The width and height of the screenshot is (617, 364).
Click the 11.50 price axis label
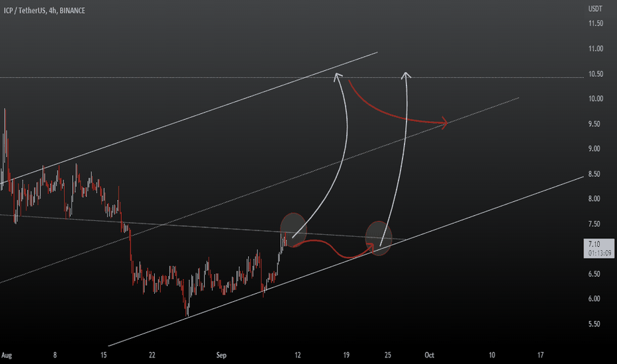[595, 24]
